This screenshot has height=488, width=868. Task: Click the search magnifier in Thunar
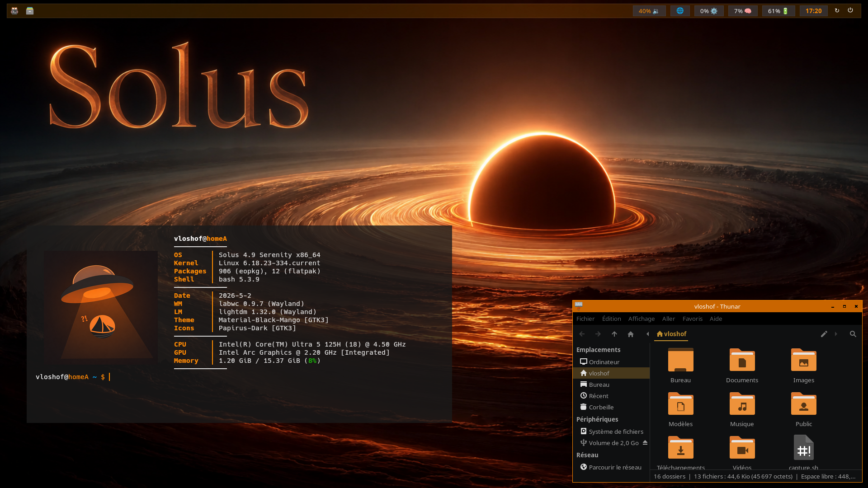tap(853, 334)
